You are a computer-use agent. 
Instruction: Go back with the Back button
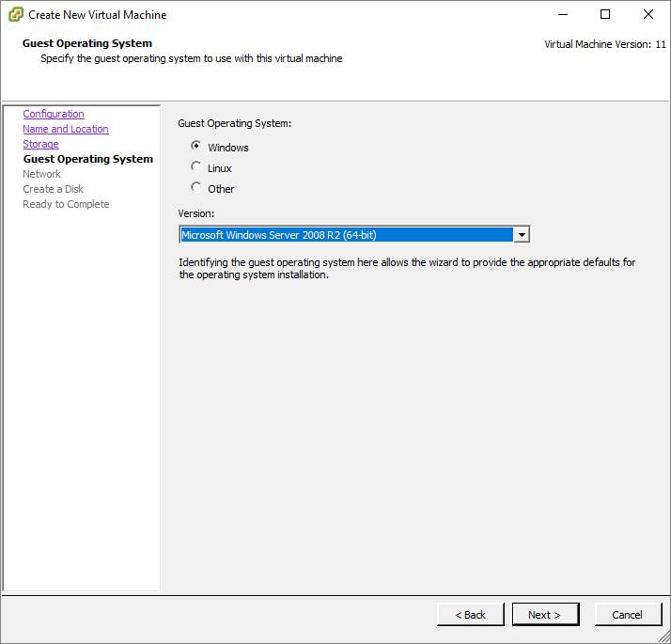(x=470, y=615)
